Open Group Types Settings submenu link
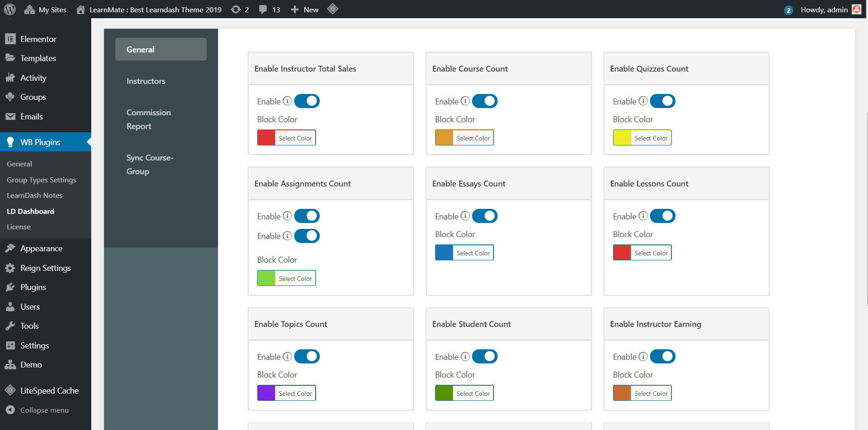The image size is (868, 430). pyautogui.click(x=42, y=180)
